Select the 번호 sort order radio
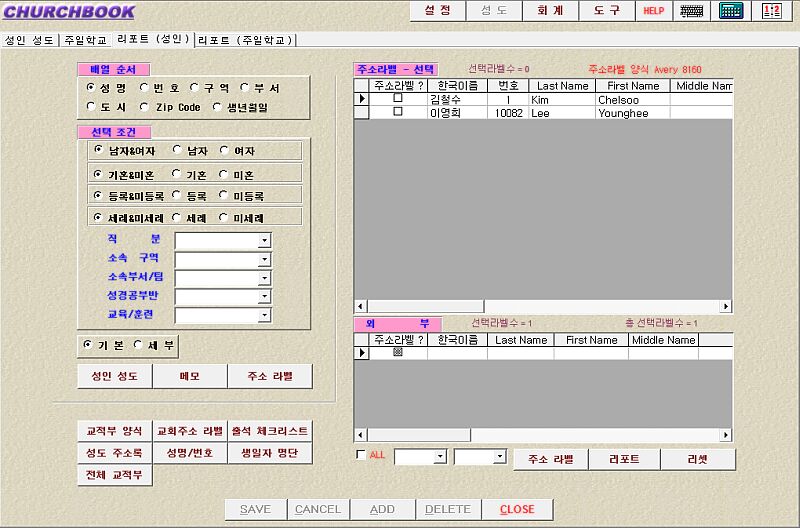800x528 pixels. click(144, 88)
